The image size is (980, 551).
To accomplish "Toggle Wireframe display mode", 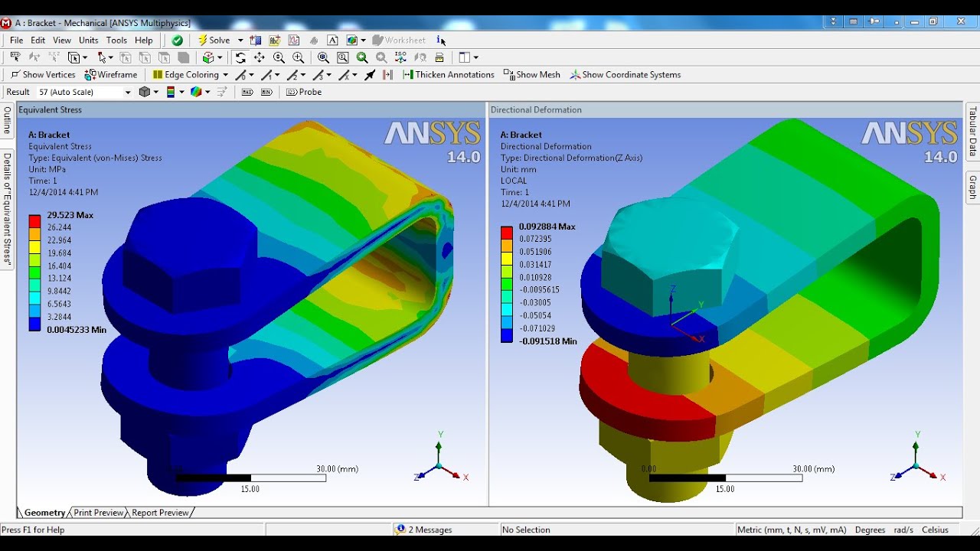I will tap(111, 74).
